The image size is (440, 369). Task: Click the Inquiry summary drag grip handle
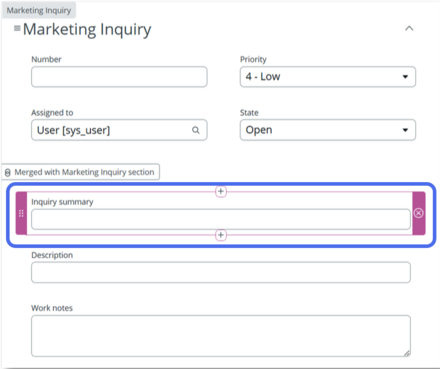coord(21,213)
